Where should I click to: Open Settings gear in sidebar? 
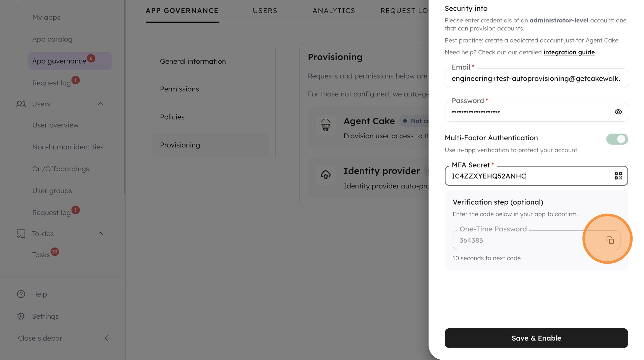tap(21, 316)
